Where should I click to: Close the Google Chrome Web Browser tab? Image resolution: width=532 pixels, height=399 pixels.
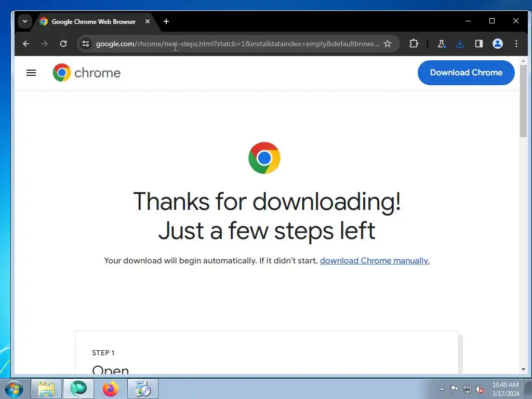point(148,21)
